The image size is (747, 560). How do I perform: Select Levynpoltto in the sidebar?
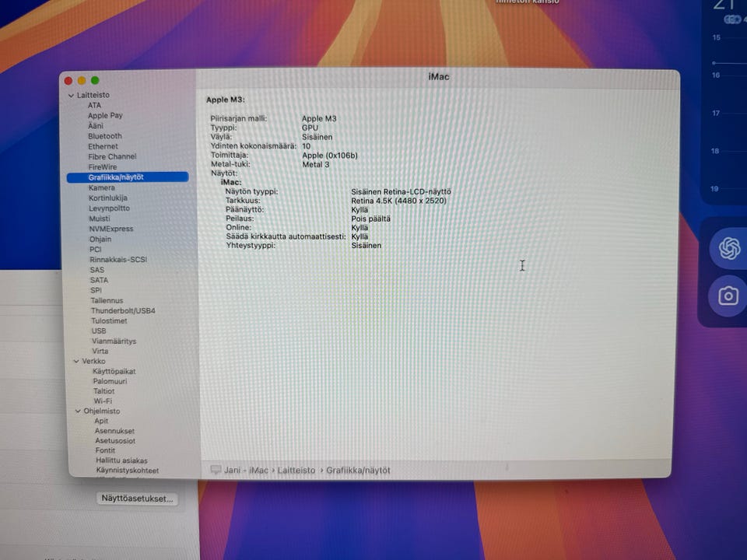click(109, 208)
